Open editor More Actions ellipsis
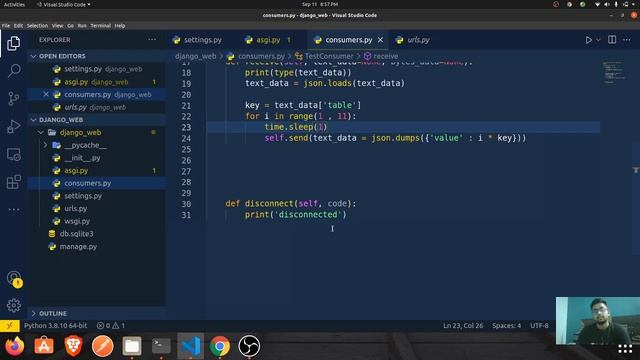Viewport: 640px width, 360px height. (627, 40)
